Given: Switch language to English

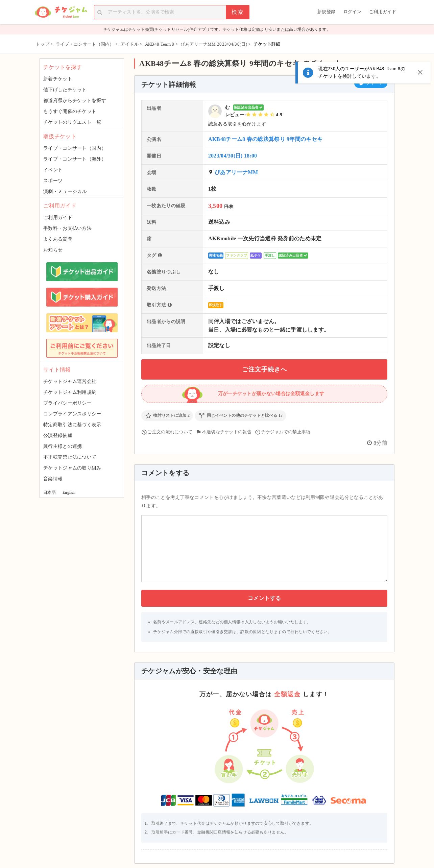Looking at the screenshot, I should click(69, 492).
